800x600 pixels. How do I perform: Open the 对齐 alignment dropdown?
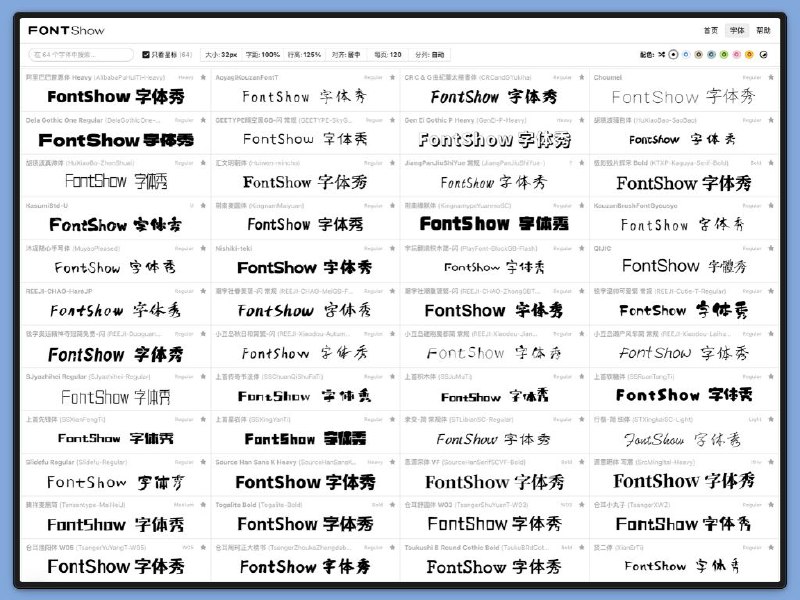(346, 55)
